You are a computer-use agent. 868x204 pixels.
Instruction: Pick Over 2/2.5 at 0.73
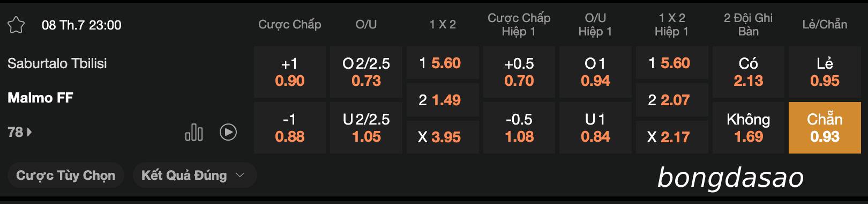[x=366, y=72]
